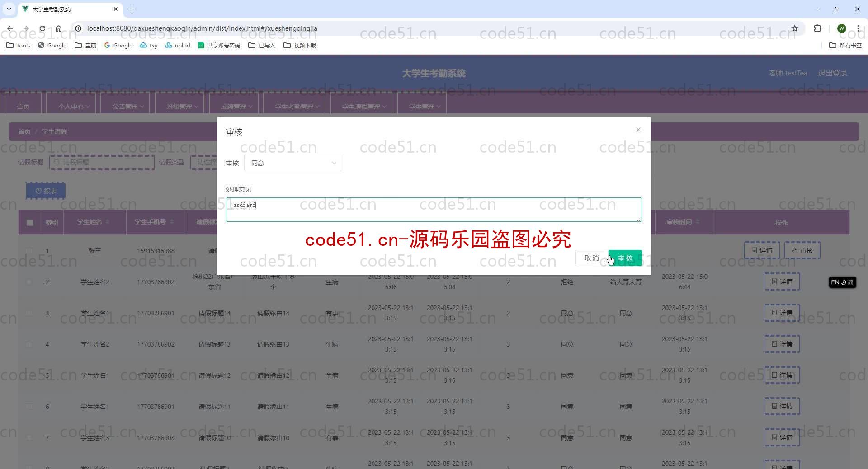Close the 审核 dialog with the X
The width and height of the screenshot is (868, 469).
(x=638, y=130)
